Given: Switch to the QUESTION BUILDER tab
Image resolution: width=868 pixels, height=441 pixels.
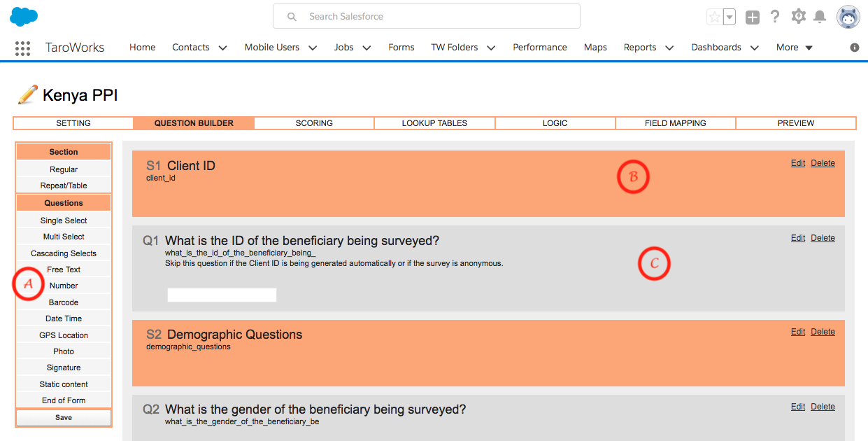Looking at the screenshot, I should tap(194, 123).
